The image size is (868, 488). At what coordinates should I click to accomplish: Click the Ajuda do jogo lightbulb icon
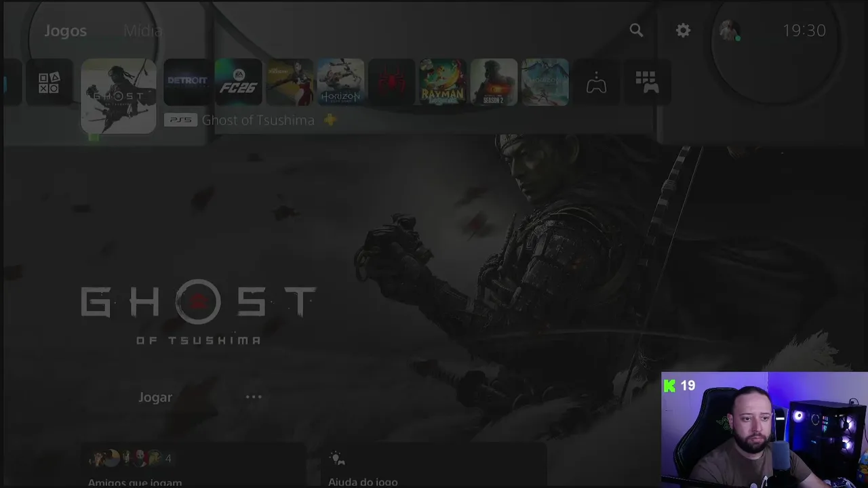tap(337, 459)
